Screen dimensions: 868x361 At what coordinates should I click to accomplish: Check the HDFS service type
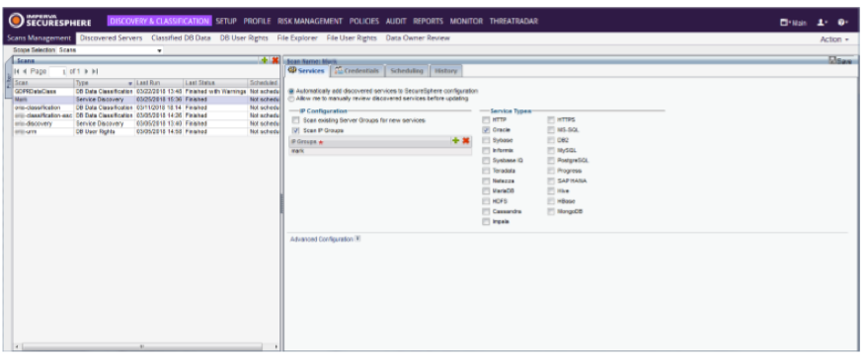point(486,201)
